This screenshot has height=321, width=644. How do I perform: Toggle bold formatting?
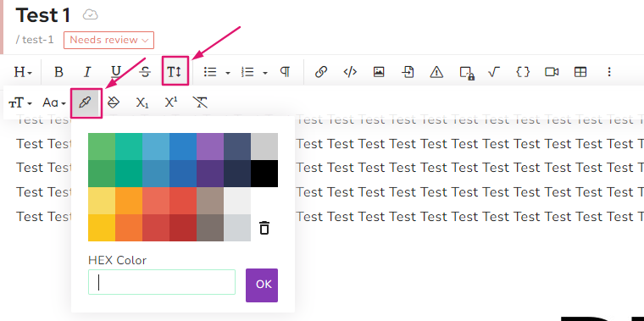coord(58,72)
